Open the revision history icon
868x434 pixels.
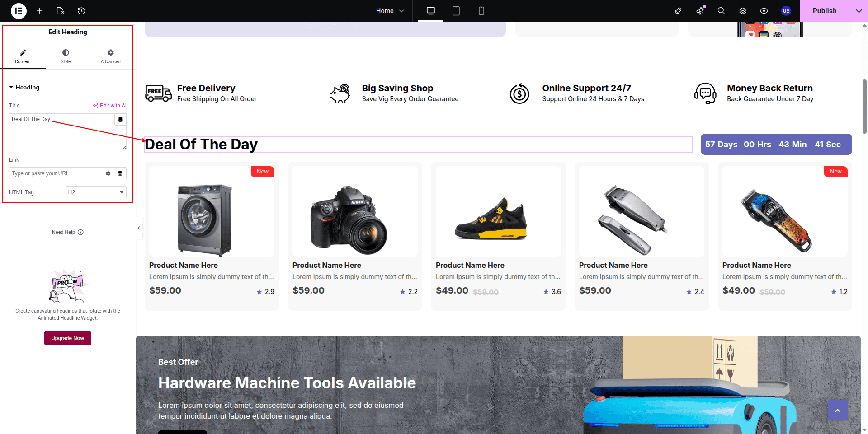tap(81, 11)
